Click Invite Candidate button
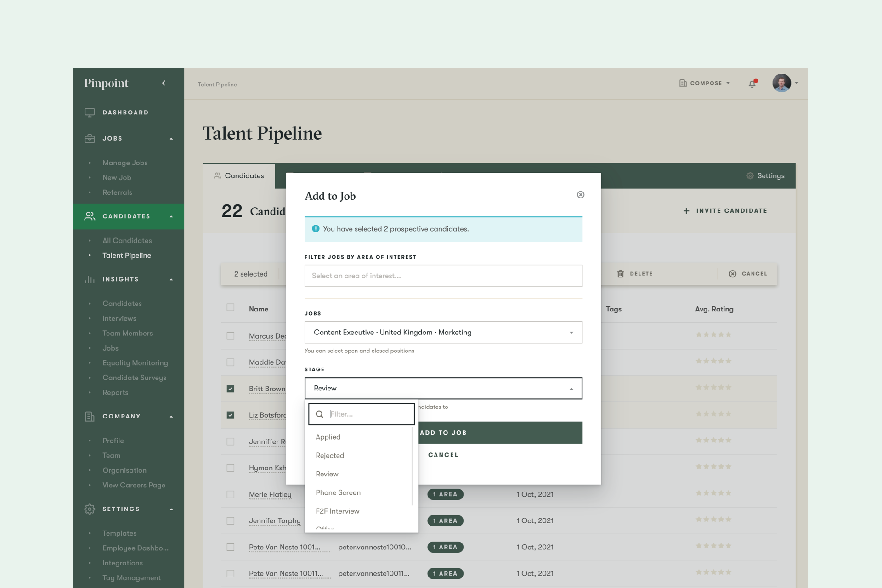 coord(725,211)
